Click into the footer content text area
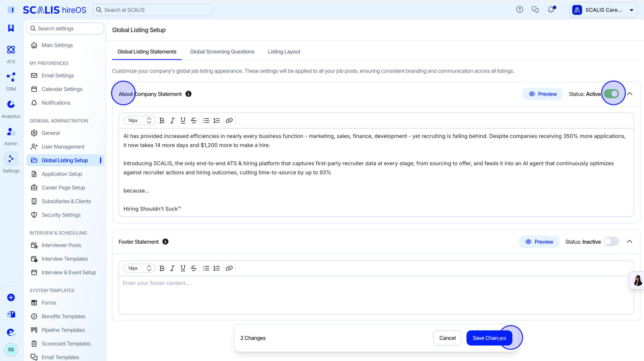 point(376,295)
